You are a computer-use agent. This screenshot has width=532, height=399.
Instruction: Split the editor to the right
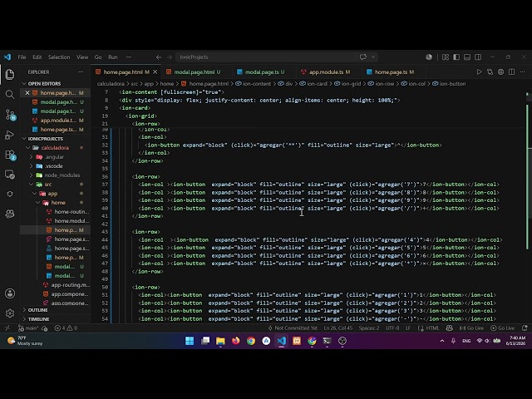(512, 72)
